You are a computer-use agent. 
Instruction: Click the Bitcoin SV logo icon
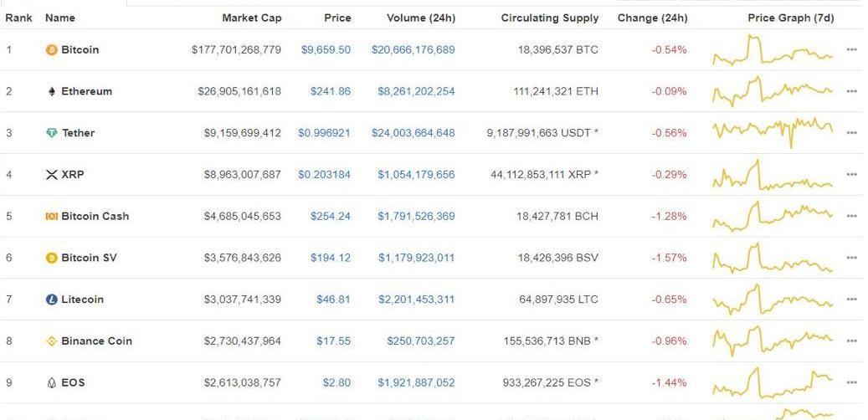click(52, 258)
